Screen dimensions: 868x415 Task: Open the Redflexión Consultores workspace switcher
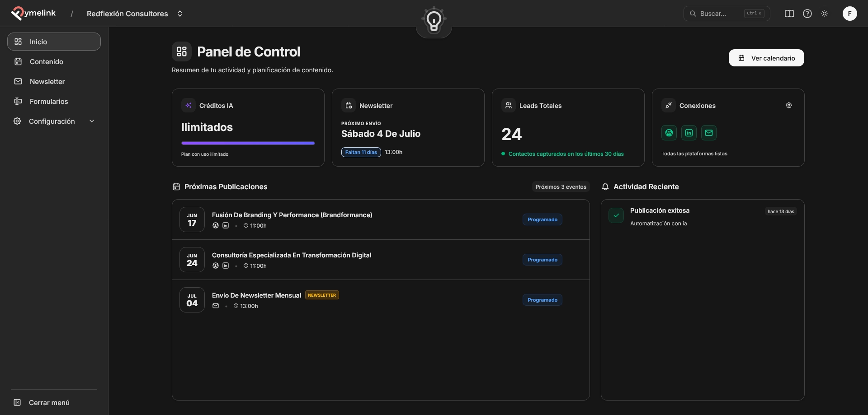pos(135,14)
